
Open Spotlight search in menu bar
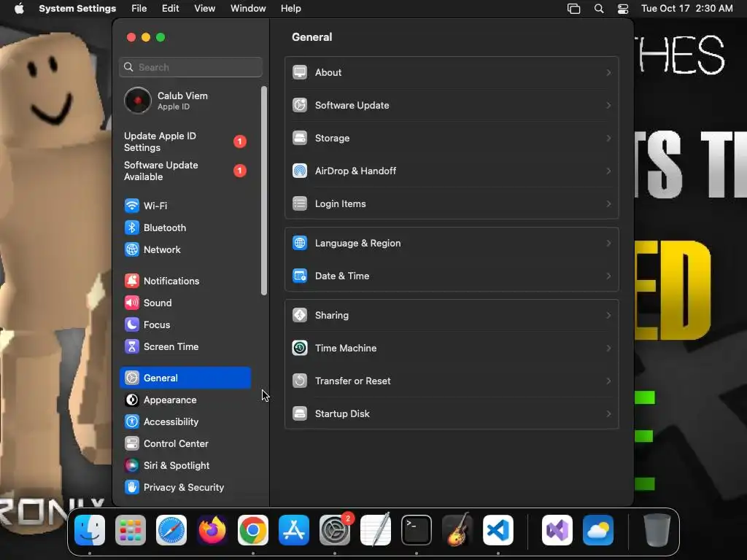coord(599,9)
